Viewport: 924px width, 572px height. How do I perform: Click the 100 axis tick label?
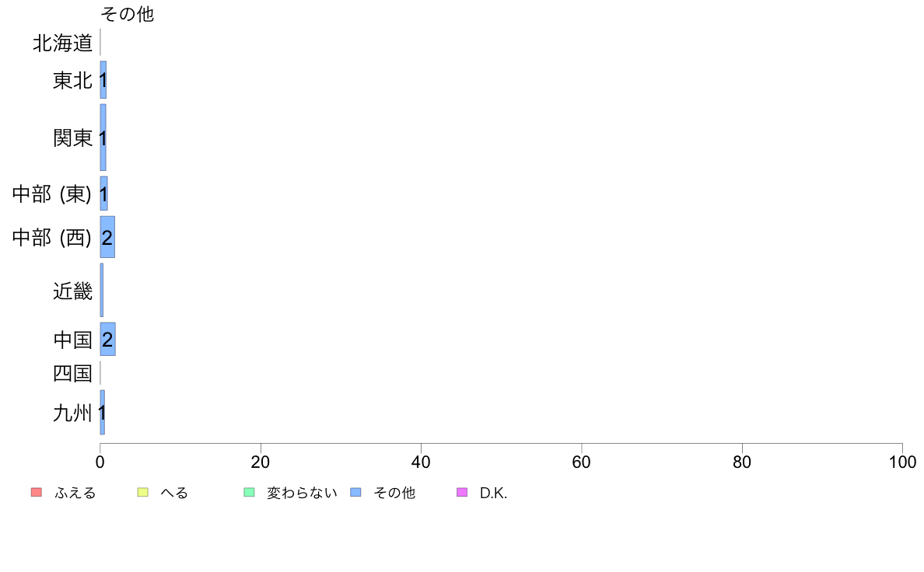902,462
